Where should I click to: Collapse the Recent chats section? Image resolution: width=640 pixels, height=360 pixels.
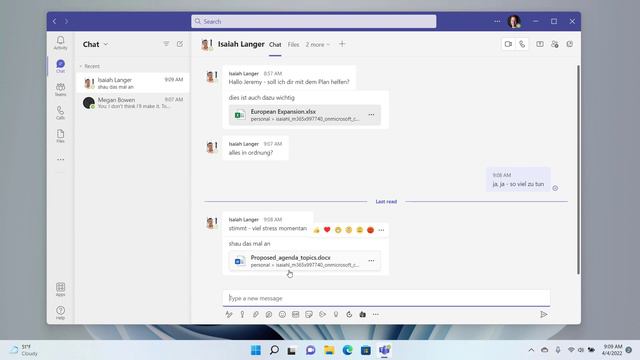89,66
